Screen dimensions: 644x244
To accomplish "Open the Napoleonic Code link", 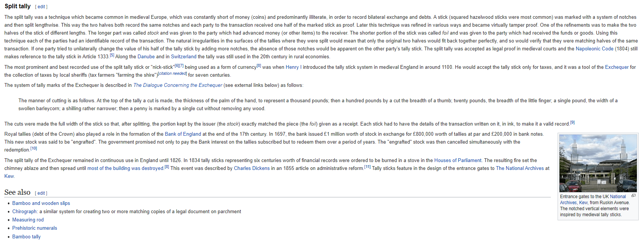I will click(x=594, y=49).
